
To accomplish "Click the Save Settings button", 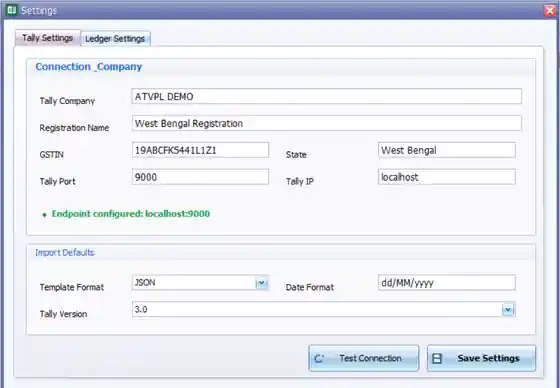I will pos(481,358).
